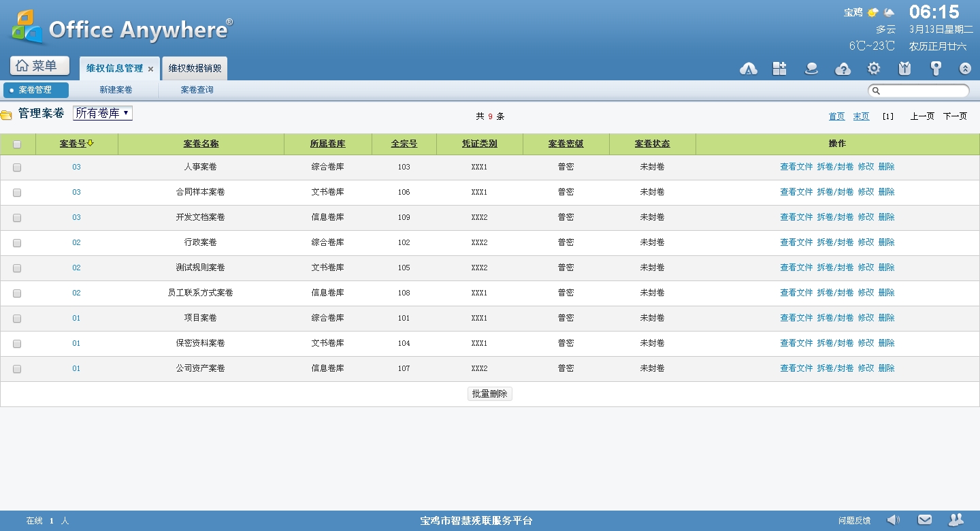Open the cloud help question icon
The width and height of the screenshot is (980, 531).
843,69
